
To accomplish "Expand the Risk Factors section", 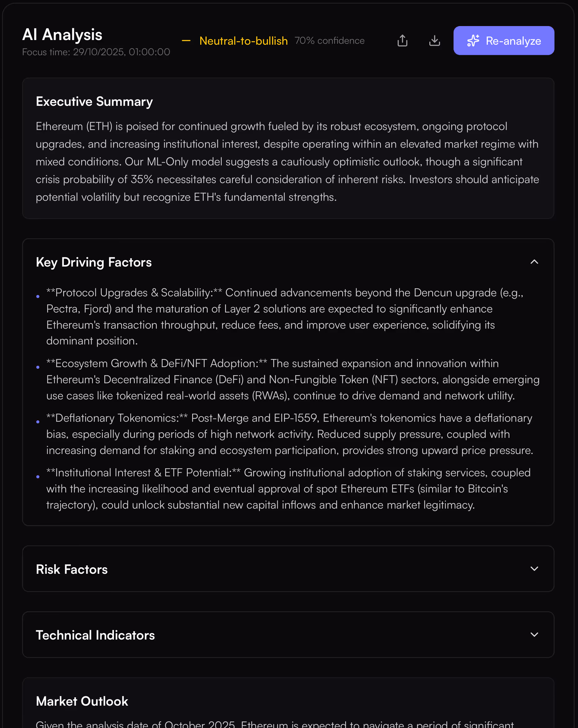I will click(x=534, y=568).
